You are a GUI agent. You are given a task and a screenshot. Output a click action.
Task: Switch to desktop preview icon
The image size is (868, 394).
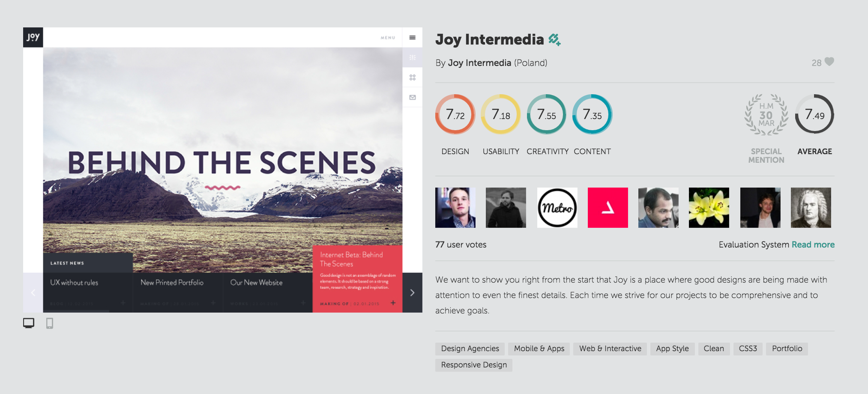[29, 323]
